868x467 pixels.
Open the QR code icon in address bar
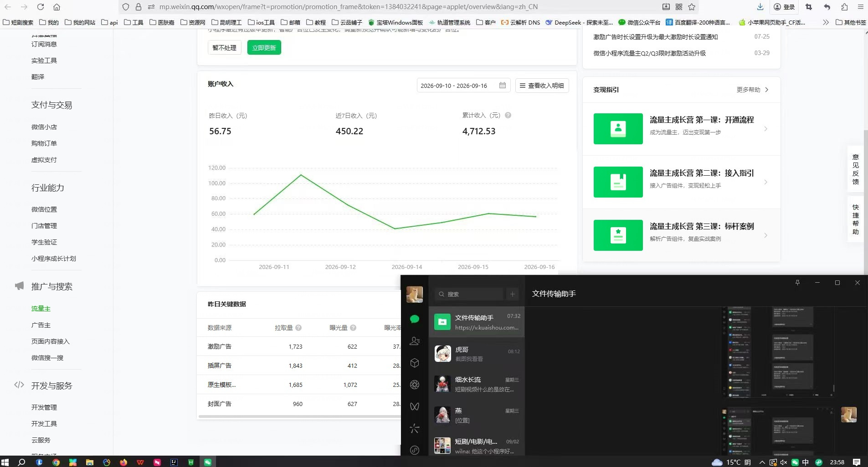click(x=679, y=7)
